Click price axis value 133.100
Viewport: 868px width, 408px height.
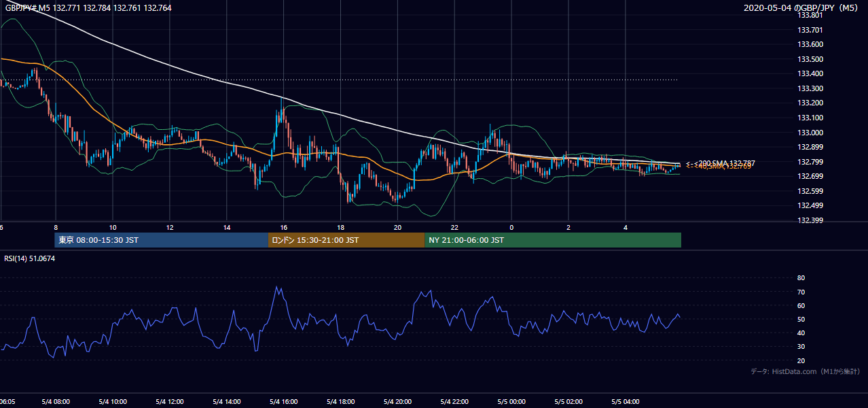pyautogui.click(x=810, y=118)
